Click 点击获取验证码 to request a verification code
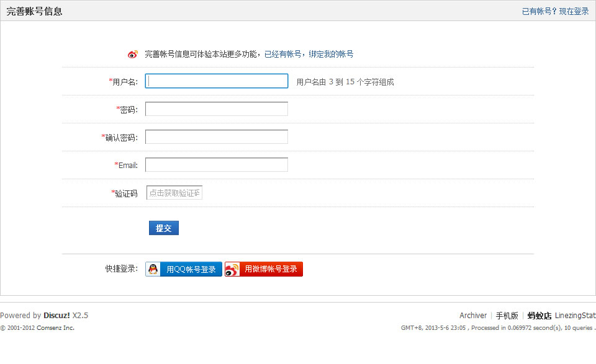 tap(174, 192)
